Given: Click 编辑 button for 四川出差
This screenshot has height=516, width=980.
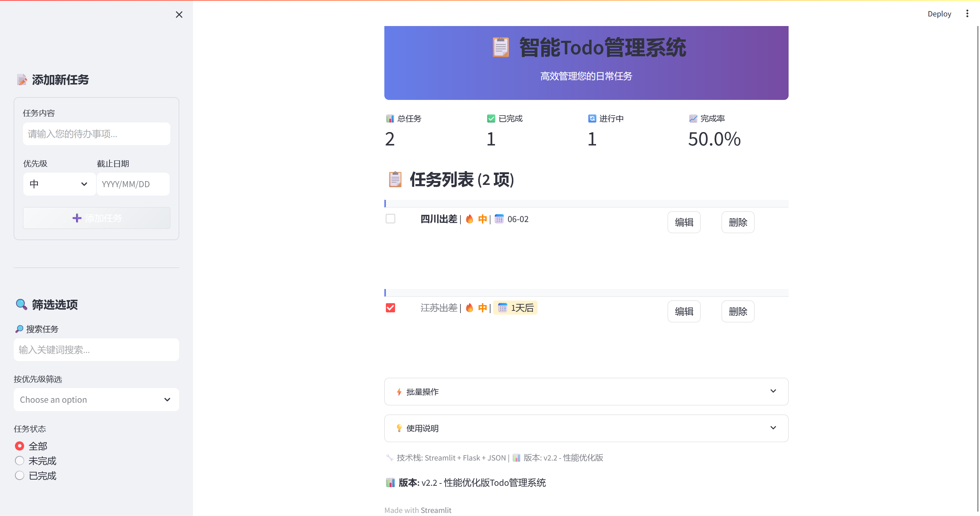Looking at the screenshot, I should point(684,222).
